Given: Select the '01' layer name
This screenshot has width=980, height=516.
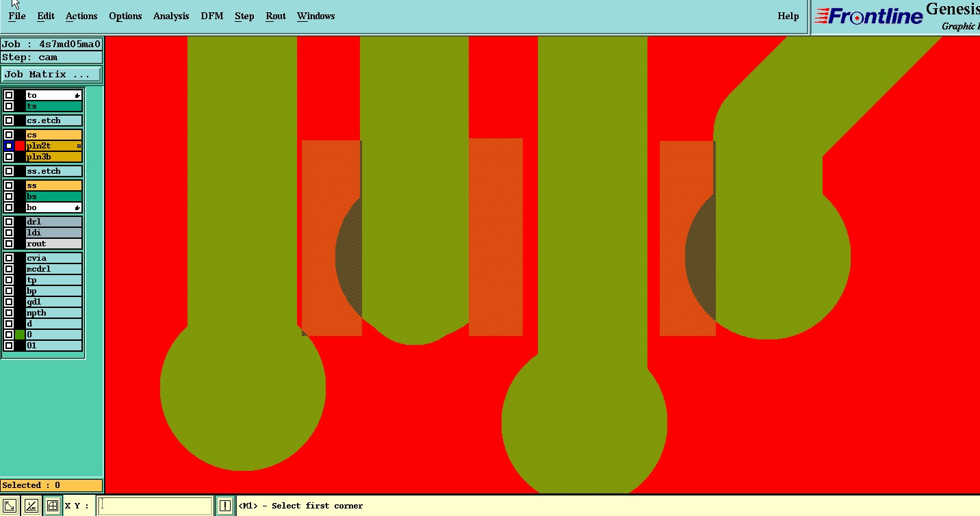Looking at the screenshot, I should pos(53,346).
